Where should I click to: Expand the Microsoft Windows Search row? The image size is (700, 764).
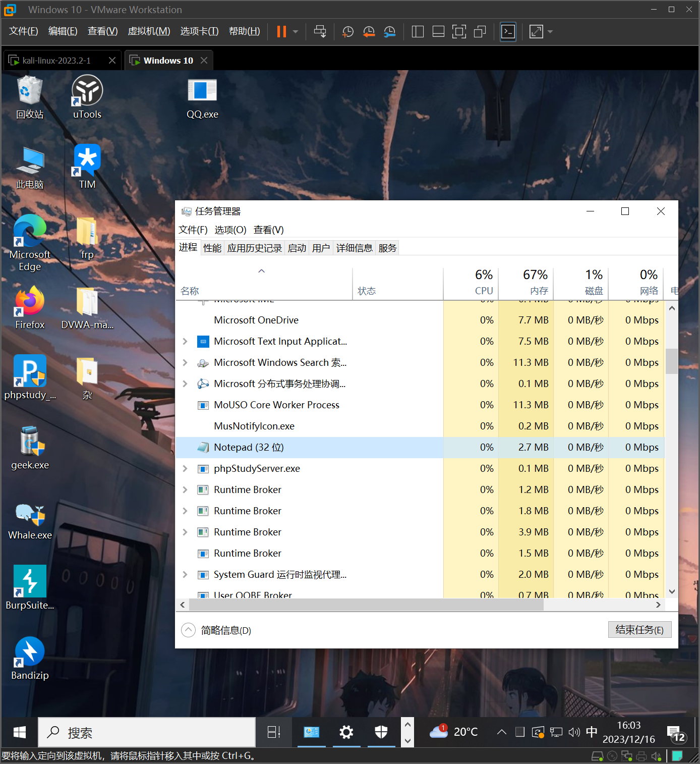coord(185,363)
